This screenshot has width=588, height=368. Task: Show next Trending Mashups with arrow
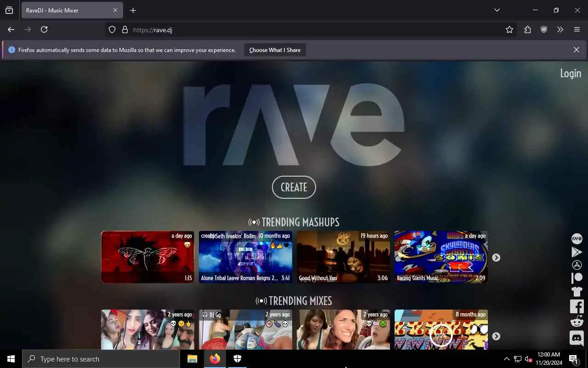point(496,258)
